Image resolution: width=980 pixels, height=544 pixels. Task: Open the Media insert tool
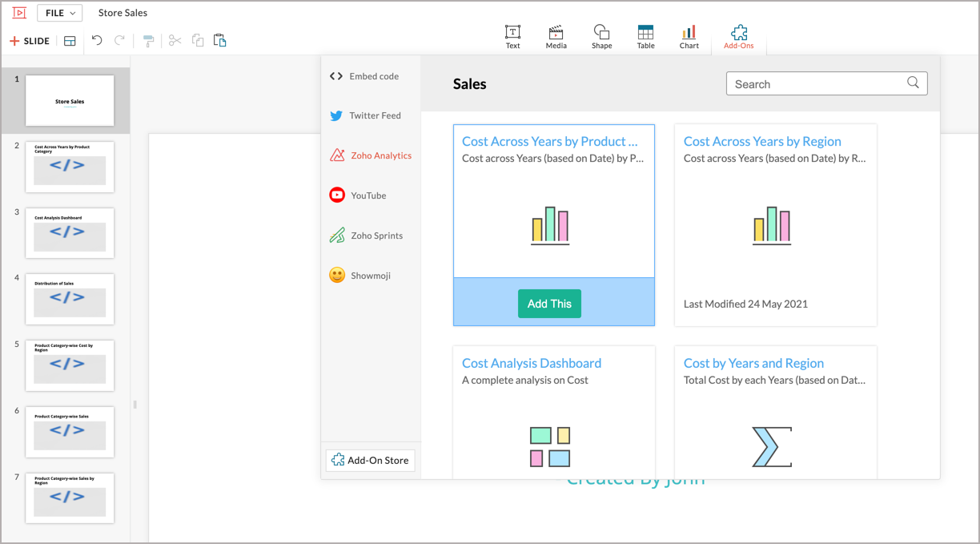pyautogui.click(x=556, y=37)
